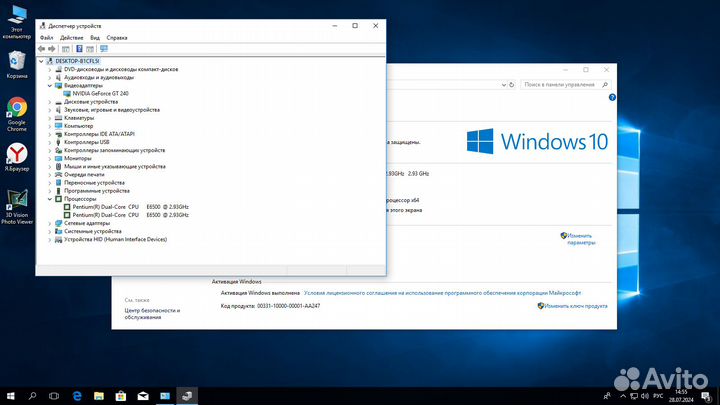The height and width of the screenshot is (405, 720).
Task: Open Action Center notifications icon
Action: pos(707,396)
